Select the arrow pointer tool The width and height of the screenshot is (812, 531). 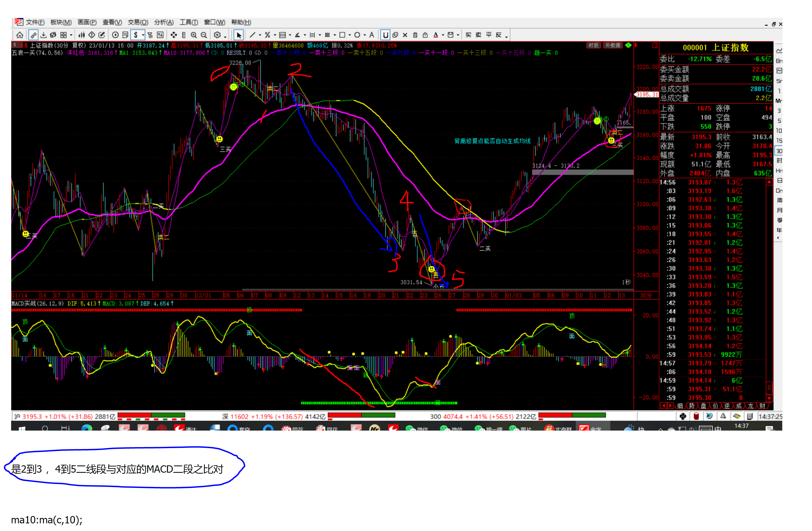tap(239, 35)
